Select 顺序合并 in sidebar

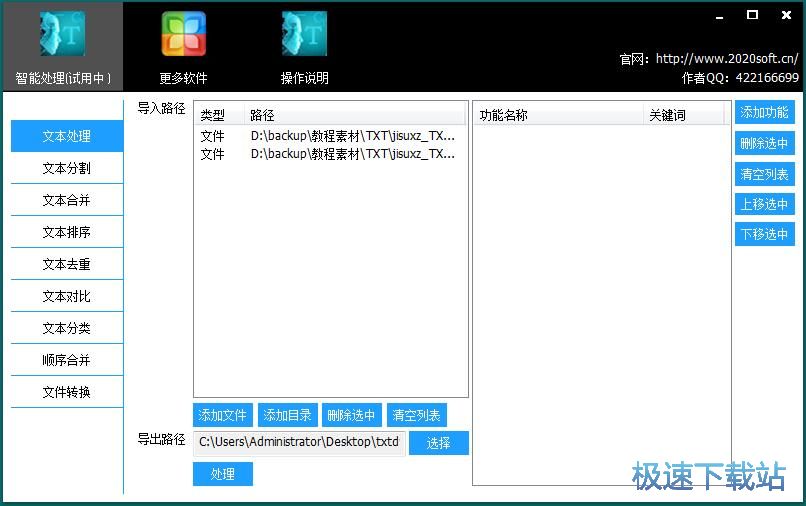(x=67, y=360)
